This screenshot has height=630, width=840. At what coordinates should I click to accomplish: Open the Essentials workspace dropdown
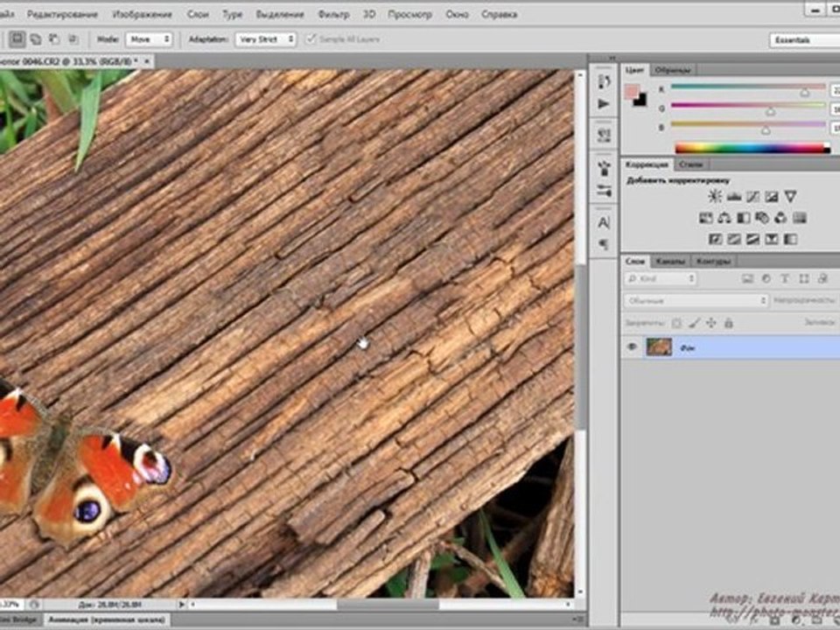805,40
